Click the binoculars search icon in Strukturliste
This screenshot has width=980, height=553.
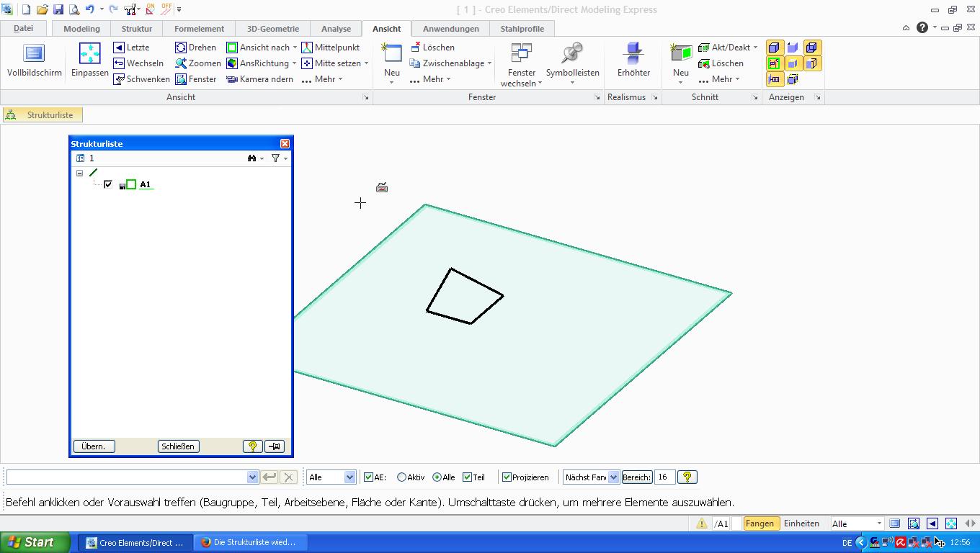click(252, 158)
